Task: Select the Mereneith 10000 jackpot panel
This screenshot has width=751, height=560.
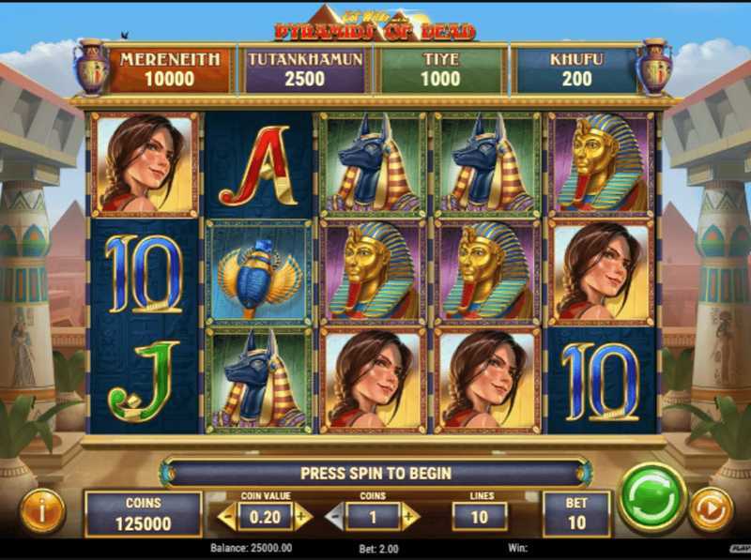Action: [170, 69]
